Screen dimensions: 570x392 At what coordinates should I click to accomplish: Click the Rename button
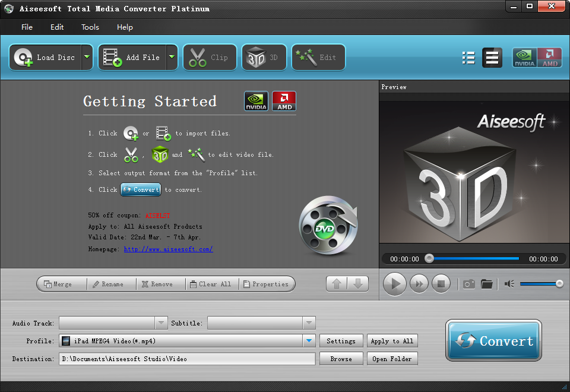[x=112, y=284]
